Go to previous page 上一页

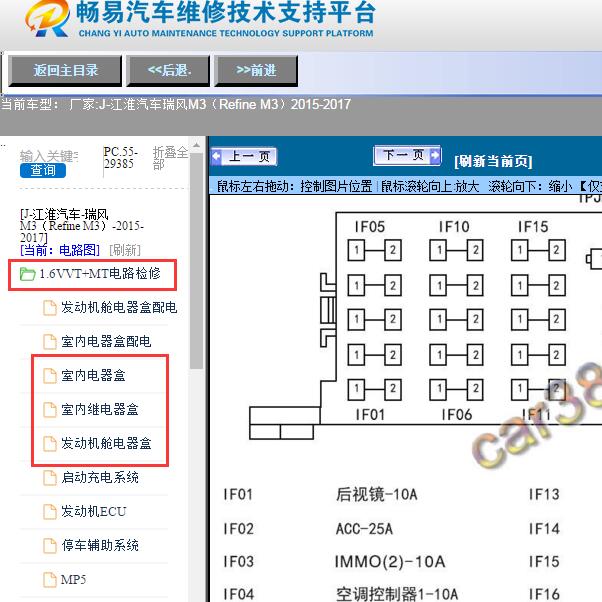(244, 156)
